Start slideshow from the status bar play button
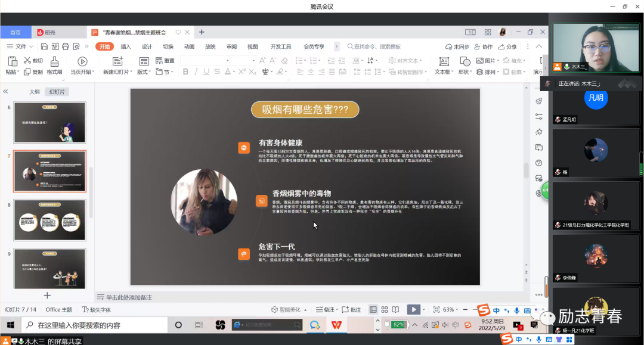The image size is (644, 345). point(413,309)
